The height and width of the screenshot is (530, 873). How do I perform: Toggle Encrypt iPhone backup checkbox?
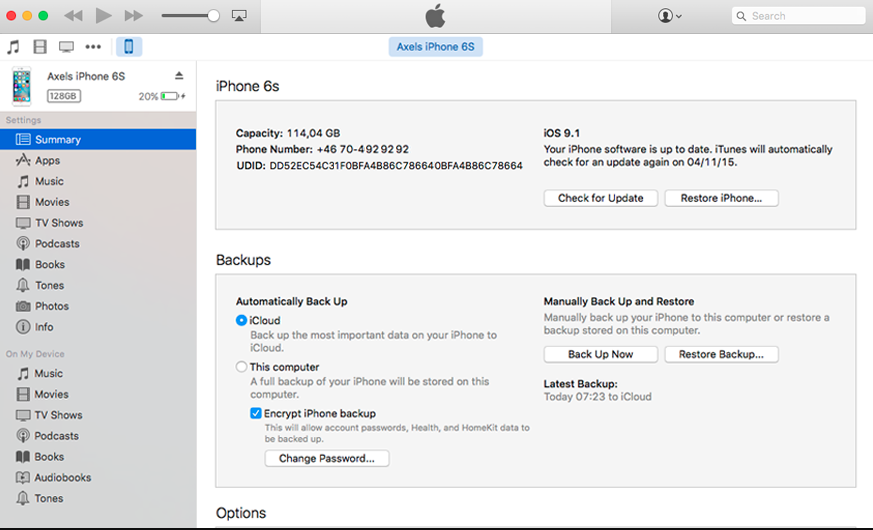[x=256, y=413]
